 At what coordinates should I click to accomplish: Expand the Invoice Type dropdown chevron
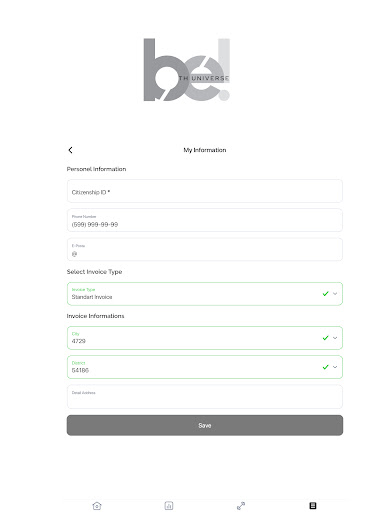pyautogui.click(x=335, y=294)
